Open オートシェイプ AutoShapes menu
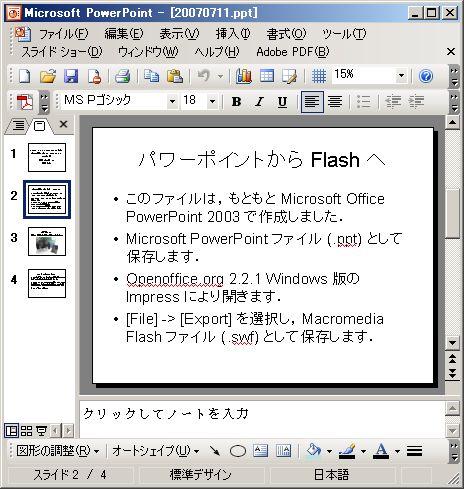This screenshot has height=489, width=464. pyautogui.click(x=156, y=451)
